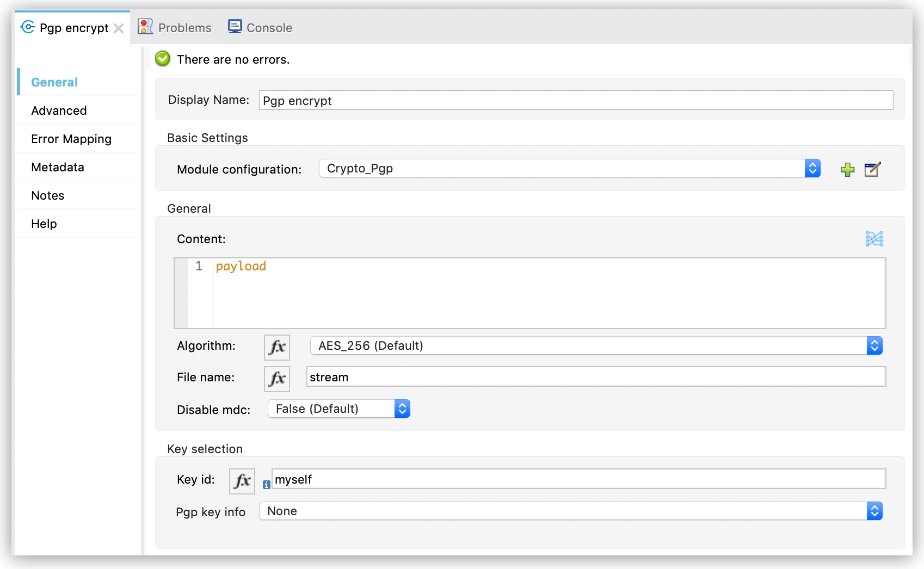Open the DataWeave editor for Content

874,239
